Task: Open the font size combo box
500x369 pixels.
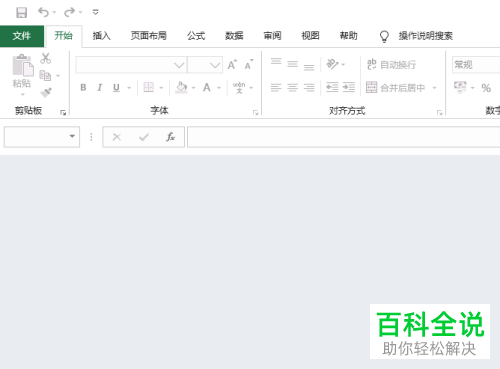Action: [205, 65]
